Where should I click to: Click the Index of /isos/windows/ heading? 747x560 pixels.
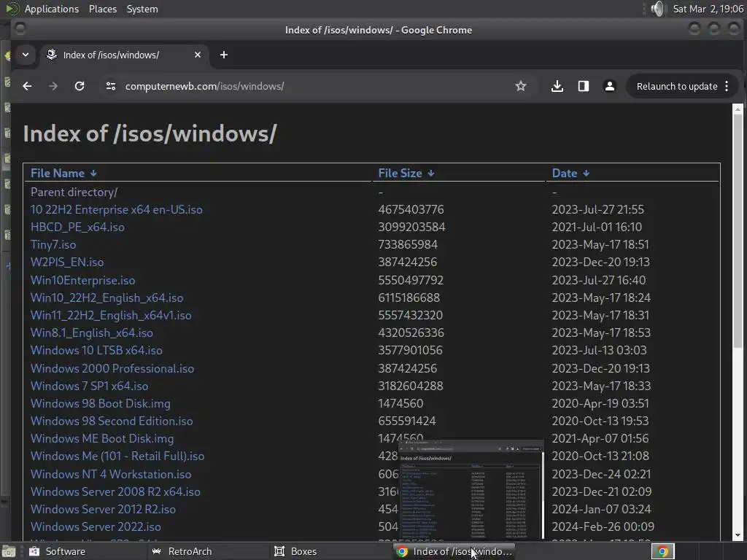(x=150, y=134)
